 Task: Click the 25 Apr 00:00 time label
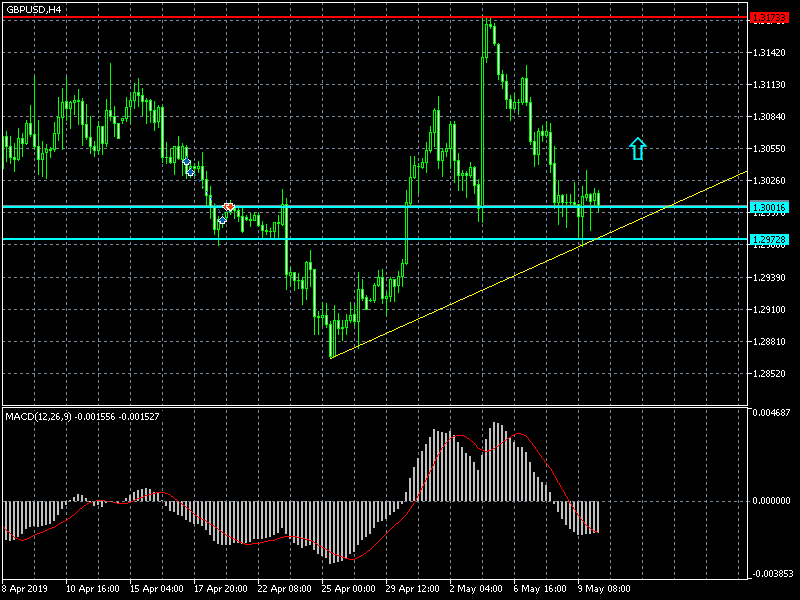click(349, 588)
